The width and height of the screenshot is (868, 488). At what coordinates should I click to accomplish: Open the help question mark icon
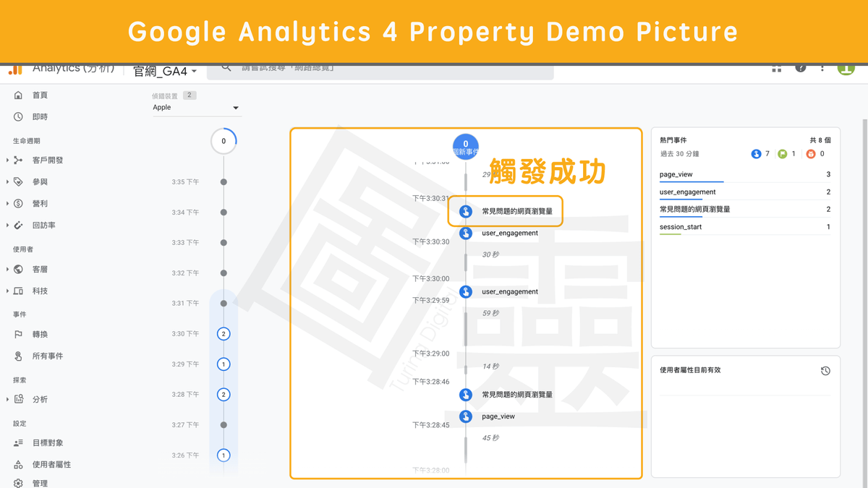pos(801,68)
